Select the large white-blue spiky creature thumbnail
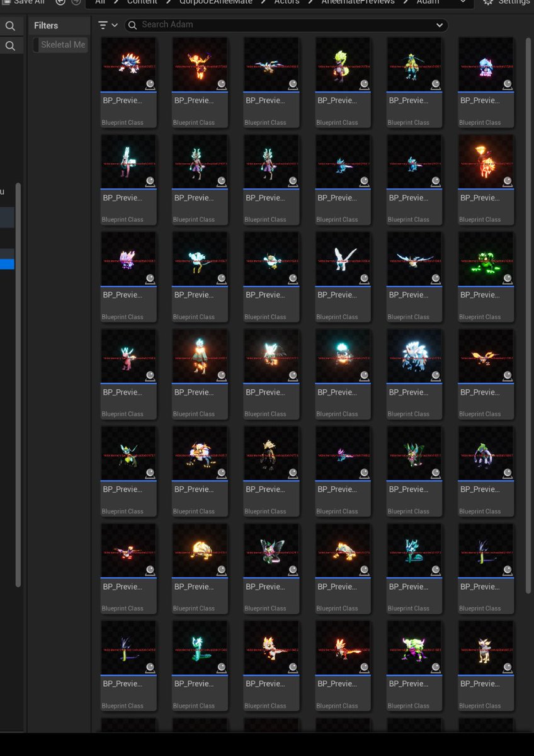Screen dimensions: 534x756 click(x=414, y=357)
